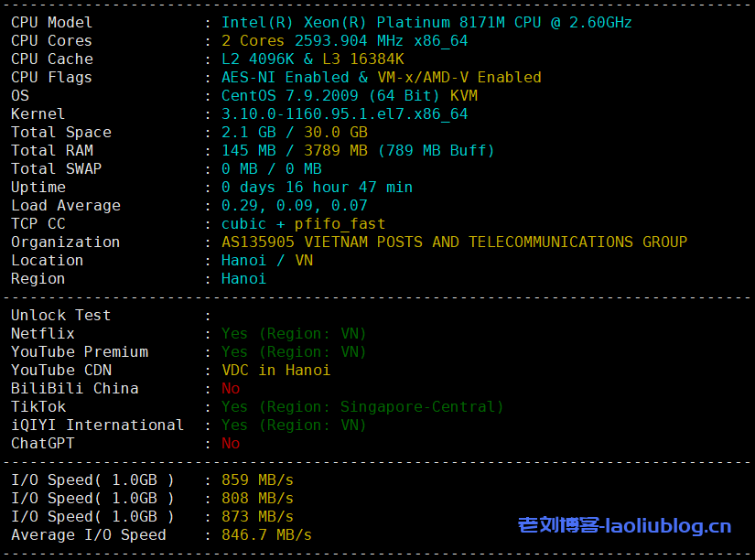The height and width of the screenshot is (560, 755).
Task: Click the Total Space '2.1 GB / 30.0 GB' value
Action: click(x=294, y=132)
